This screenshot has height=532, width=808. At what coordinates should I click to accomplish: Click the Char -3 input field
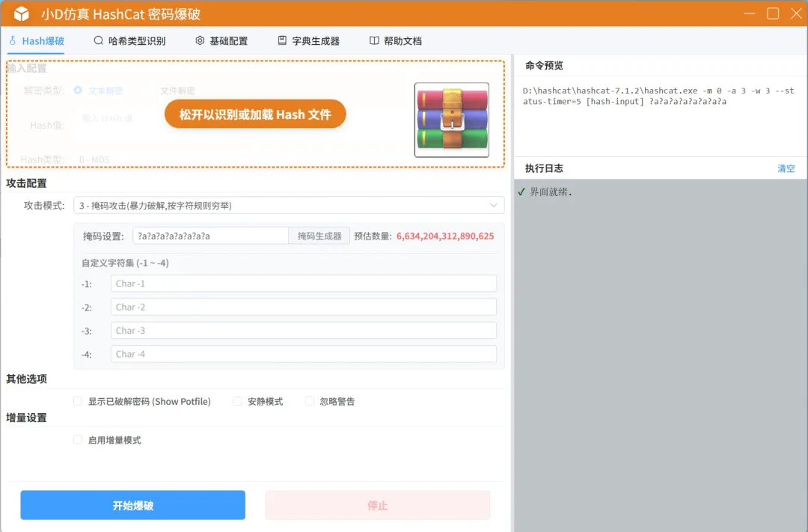click(304, 331)
